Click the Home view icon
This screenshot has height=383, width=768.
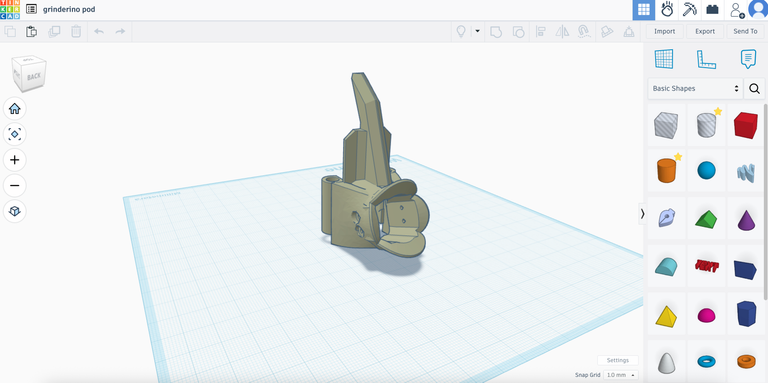(15, 109)
